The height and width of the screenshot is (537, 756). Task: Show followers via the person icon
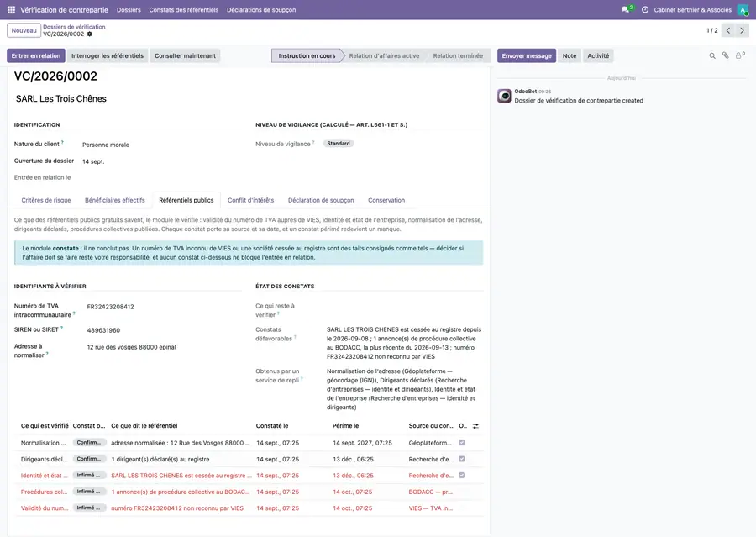pyautogui.click(x=739, y=56)
